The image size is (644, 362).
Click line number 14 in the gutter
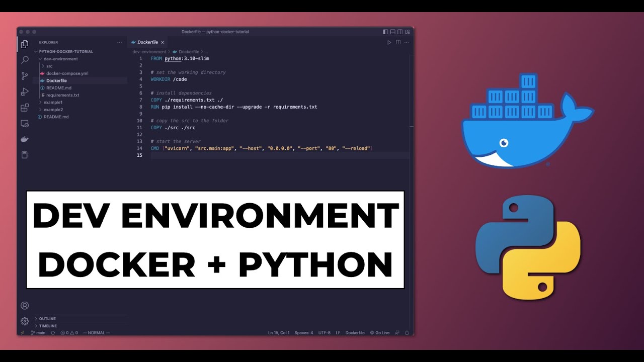[140, 148]
